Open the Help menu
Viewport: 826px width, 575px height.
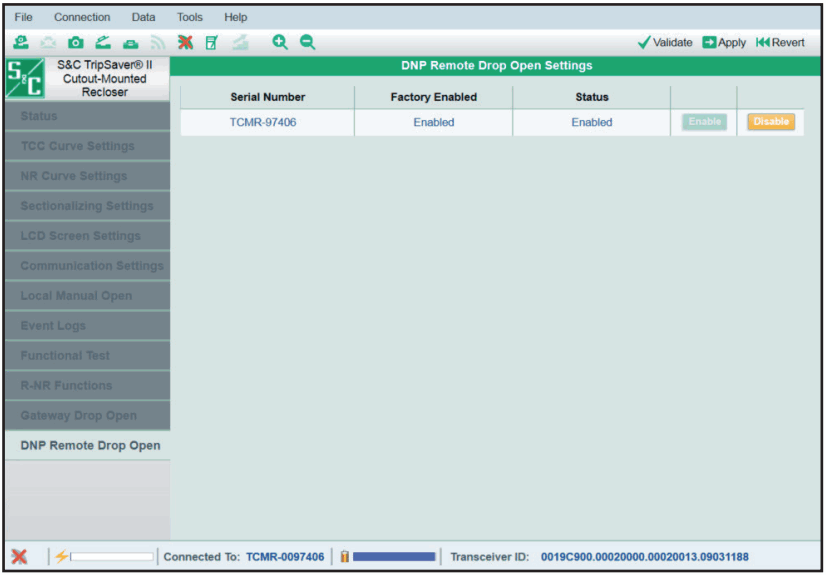(235, 17)
